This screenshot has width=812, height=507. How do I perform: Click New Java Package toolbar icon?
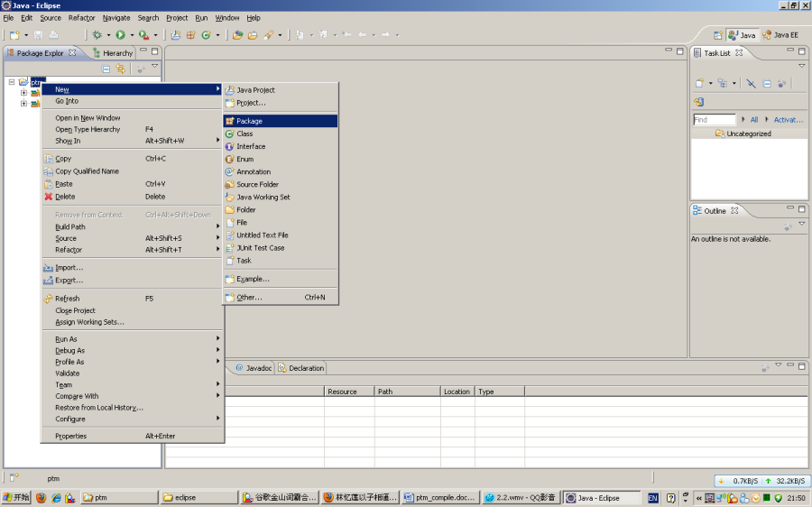pyautogui.click(x=191, y=34)
